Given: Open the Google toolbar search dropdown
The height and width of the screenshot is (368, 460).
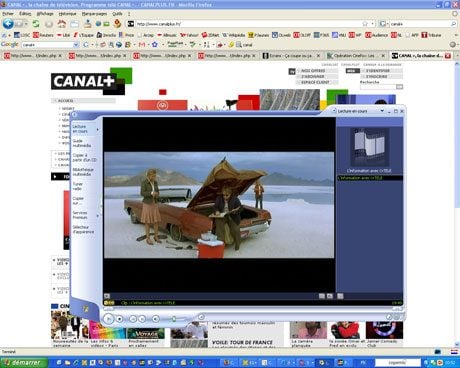Looking at the screenshot, I should (76, 45).
